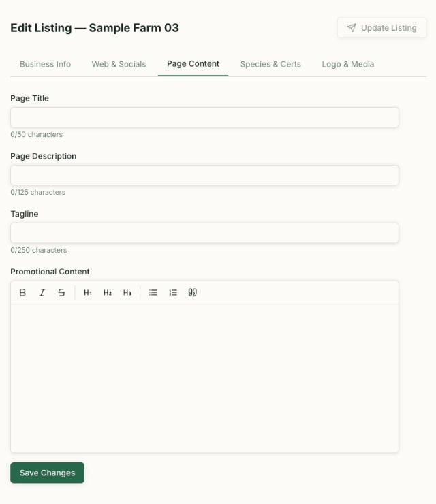This screenshot has width=436, height=504.
Task: Toggle bold formatting in Promotional Content
Action: 22,292
